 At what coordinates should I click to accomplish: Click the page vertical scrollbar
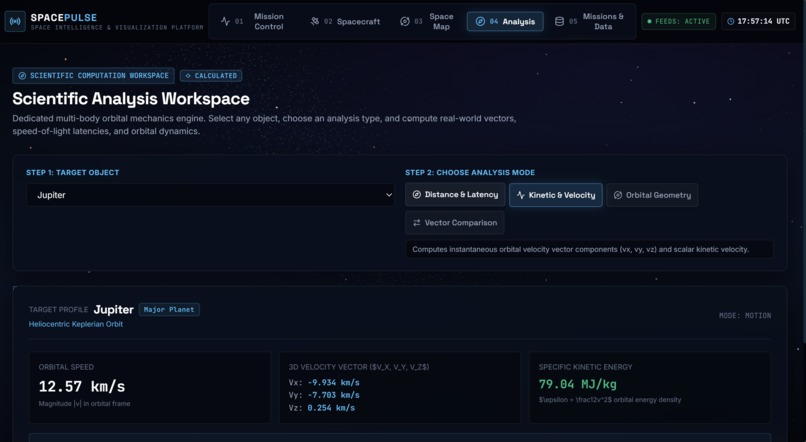click(803, 195)
